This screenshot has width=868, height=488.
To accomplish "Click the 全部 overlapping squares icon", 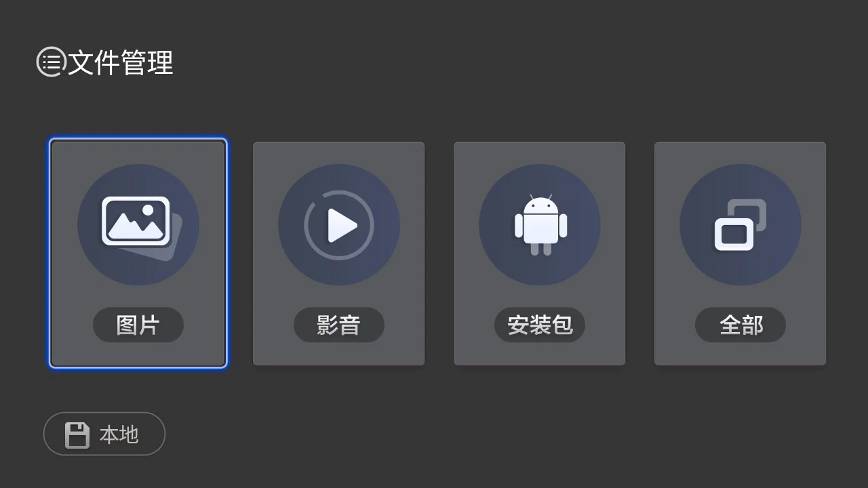I will tap(741, 224).
